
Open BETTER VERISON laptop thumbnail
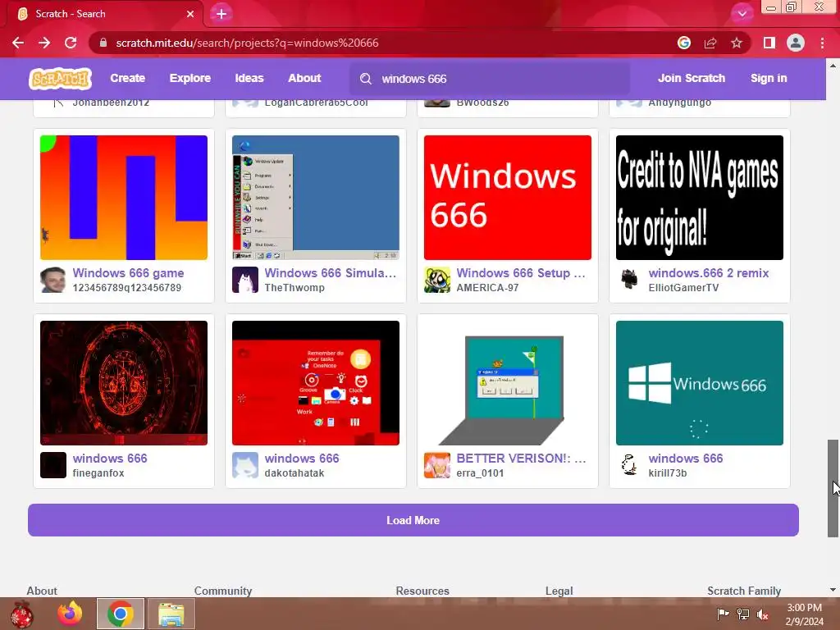click(x=507, y=383)
